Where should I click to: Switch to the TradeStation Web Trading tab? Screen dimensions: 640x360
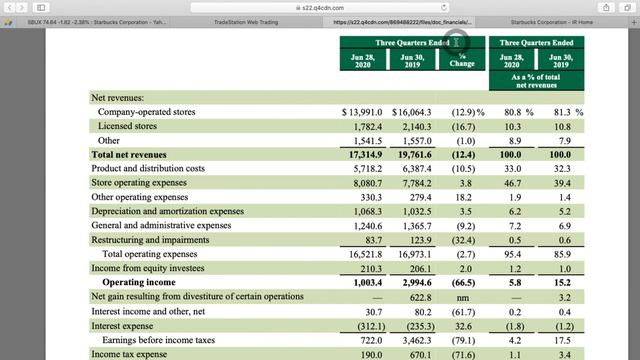click(x=246, y=22)
